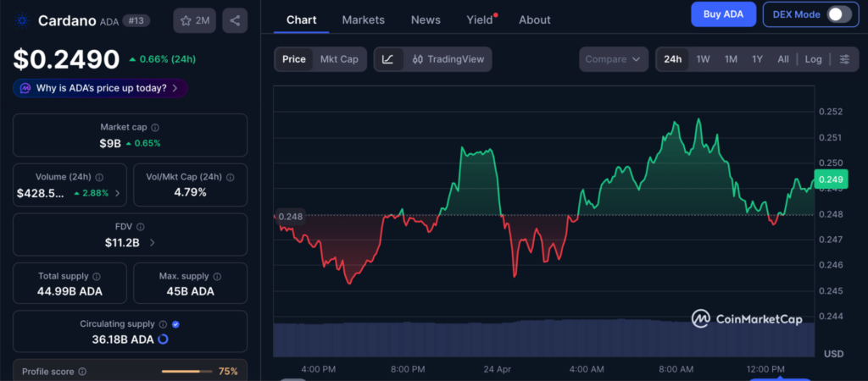Select the line chart icon
The width and height of the screenshot is (868, 381).
pyautogui.click(x=387, y=59)
